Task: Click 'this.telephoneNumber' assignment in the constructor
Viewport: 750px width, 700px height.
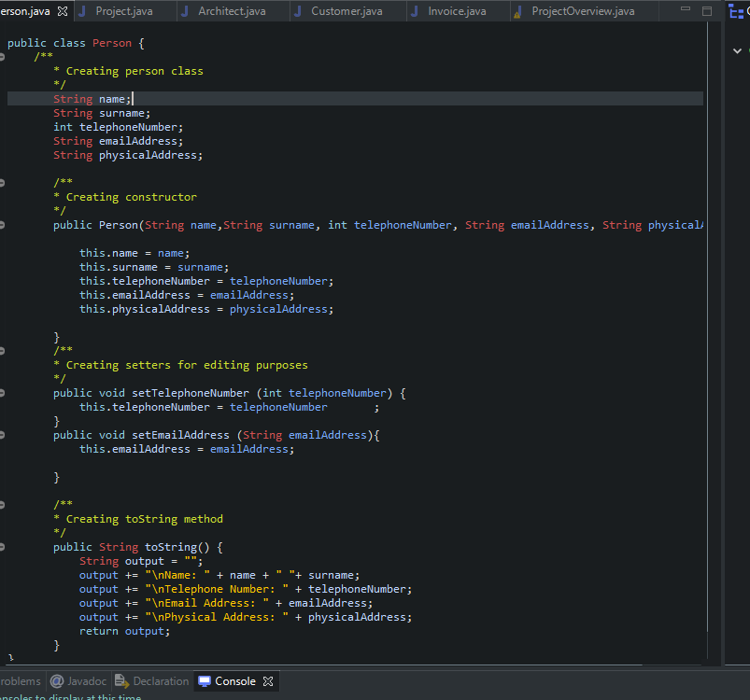Action: (x=206, y=281)
